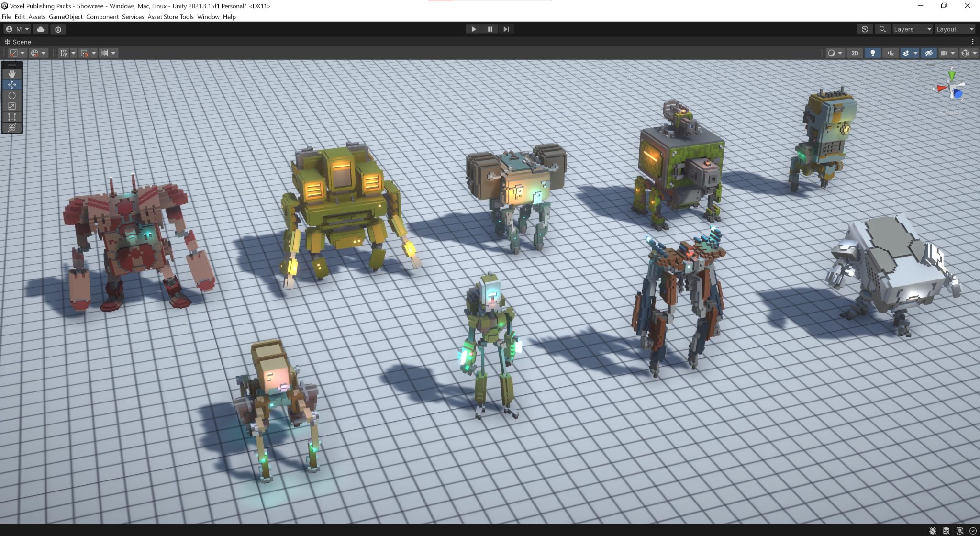Toggle scene lighting with the bulb icon

[x=873, y=53]
